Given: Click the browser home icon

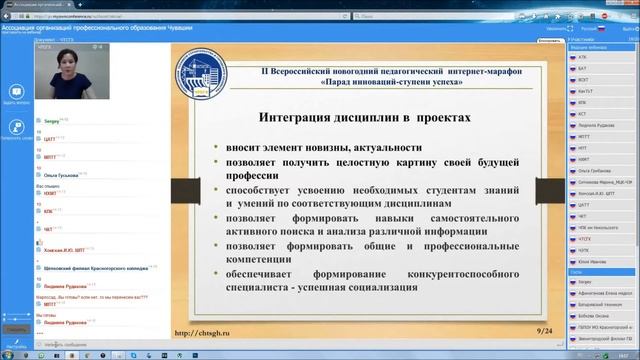Looking at the screenshot, I should point(546,16).
